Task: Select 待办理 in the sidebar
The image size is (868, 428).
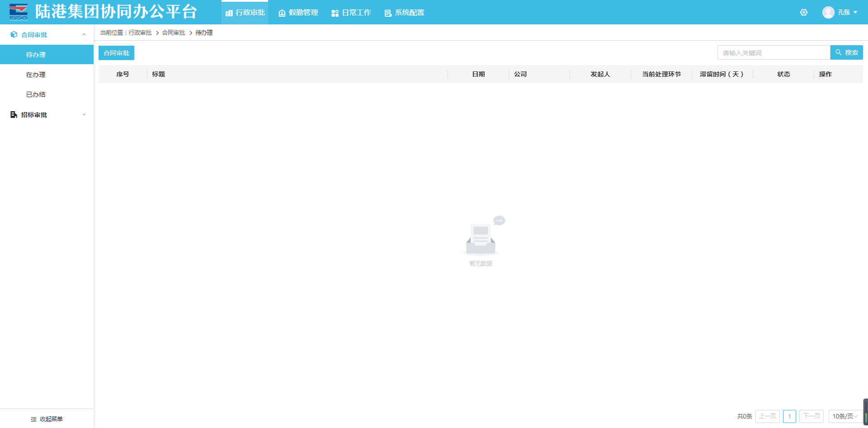Action: [47, 55]
